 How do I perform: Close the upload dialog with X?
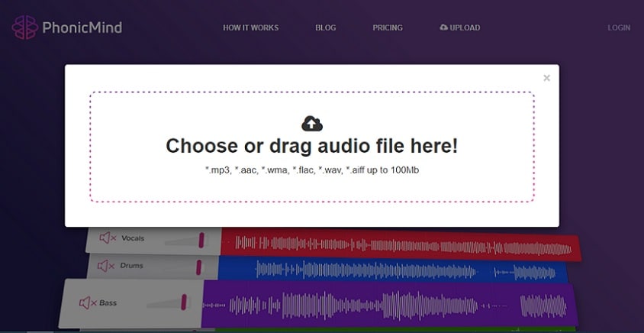(546, 78)
